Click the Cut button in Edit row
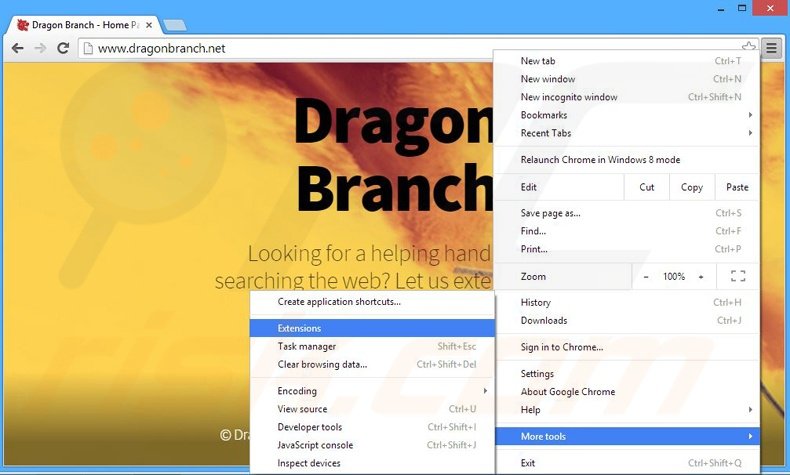The height and width of the screenshot is (475, 790). (646, 187)
